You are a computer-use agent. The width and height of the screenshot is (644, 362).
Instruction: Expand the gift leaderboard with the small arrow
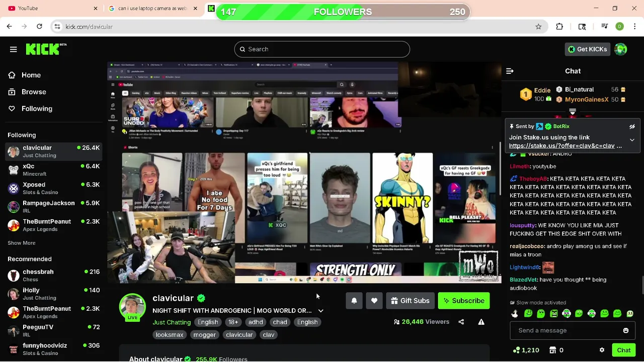(572, 111)
